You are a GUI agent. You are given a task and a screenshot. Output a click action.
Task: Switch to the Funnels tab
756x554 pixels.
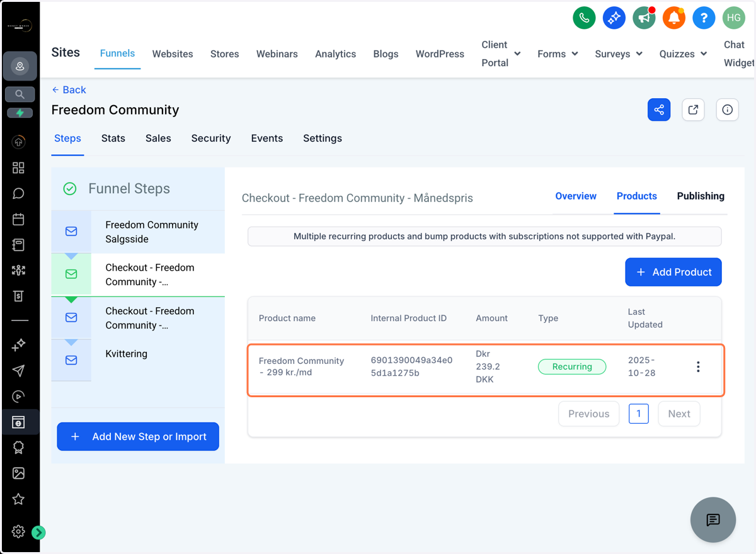[117, 54]
